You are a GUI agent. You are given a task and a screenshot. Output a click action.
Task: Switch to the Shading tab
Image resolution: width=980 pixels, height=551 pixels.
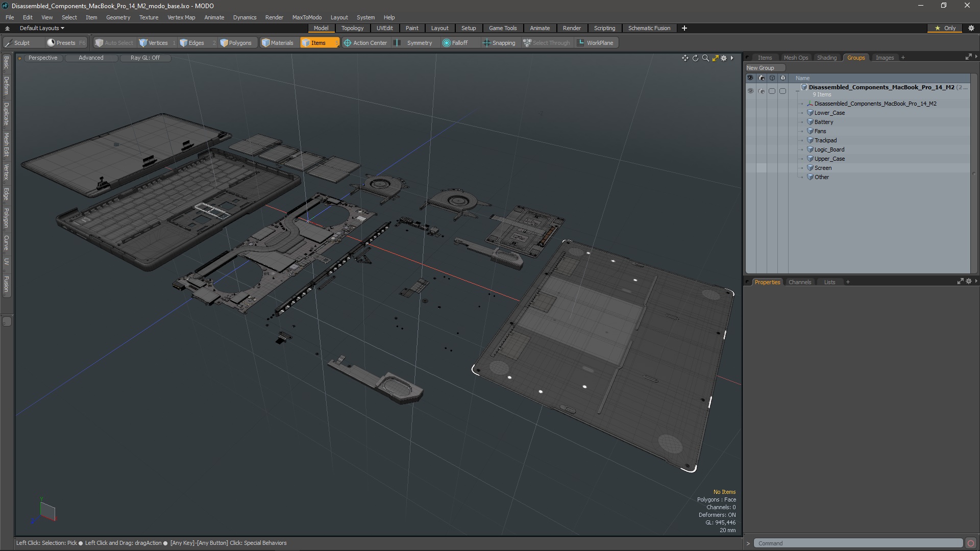pos(826,58)
